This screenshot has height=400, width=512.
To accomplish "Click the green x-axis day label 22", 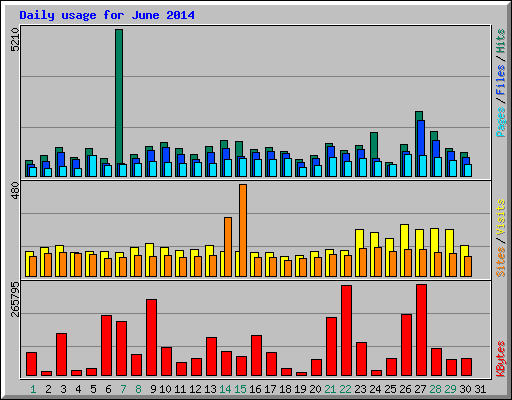I will click(x=345, y=389).
